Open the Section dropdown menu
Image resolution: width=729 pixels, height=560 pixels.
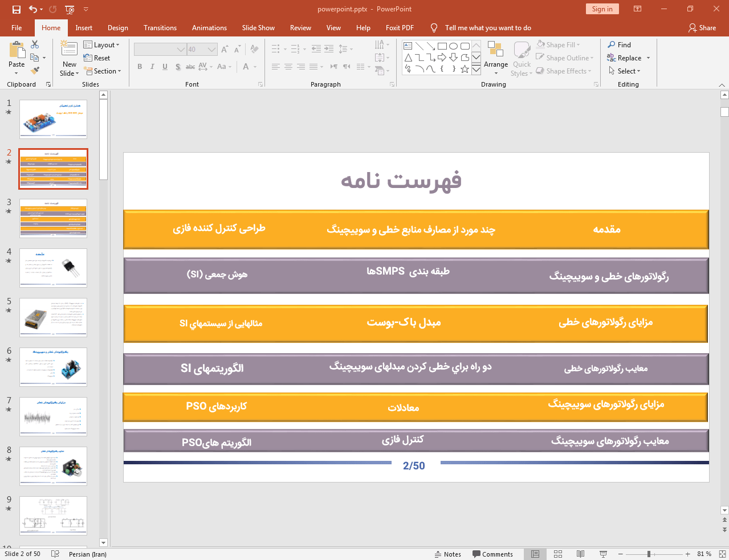(x=103, y=71)
